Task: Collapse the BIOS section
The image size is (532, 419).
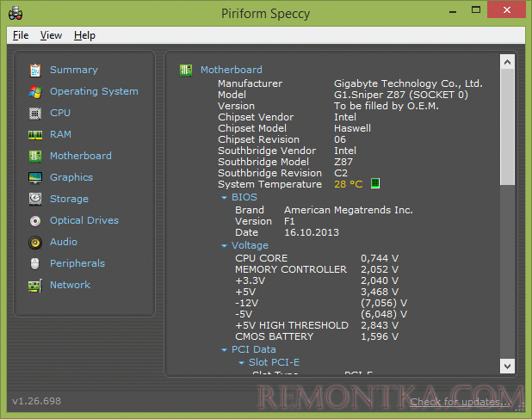Action: [224, 198]
